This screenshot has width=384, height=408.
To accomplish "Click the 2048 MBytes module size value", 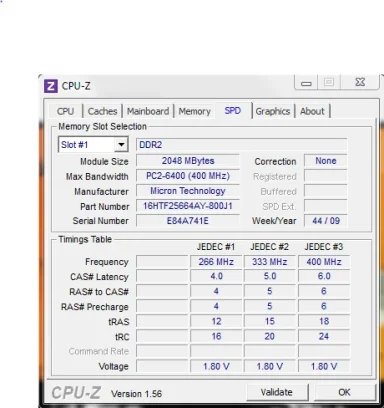I will (x=188, y=161).
